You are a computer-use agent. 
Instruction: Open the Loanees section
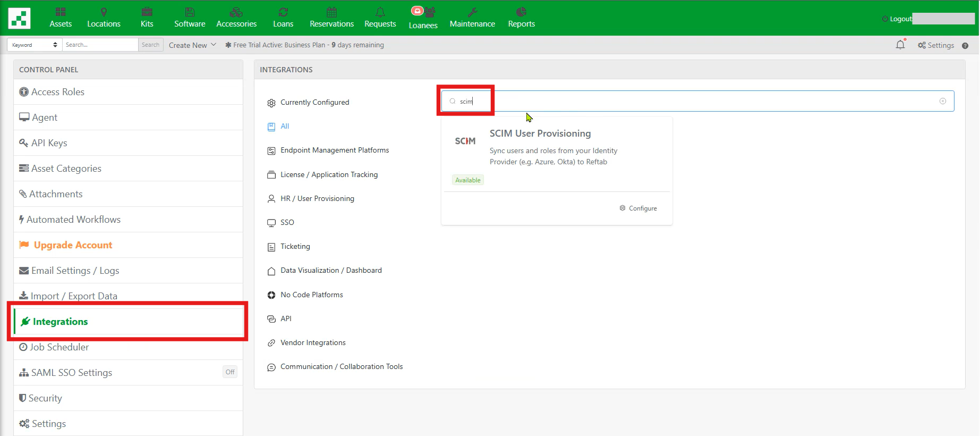click(423, 18)
